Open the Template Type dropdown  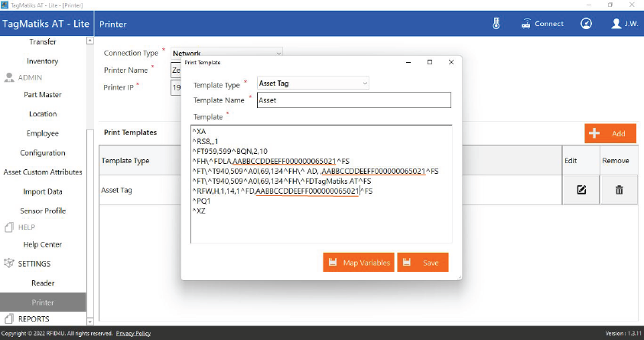[313, 83]
